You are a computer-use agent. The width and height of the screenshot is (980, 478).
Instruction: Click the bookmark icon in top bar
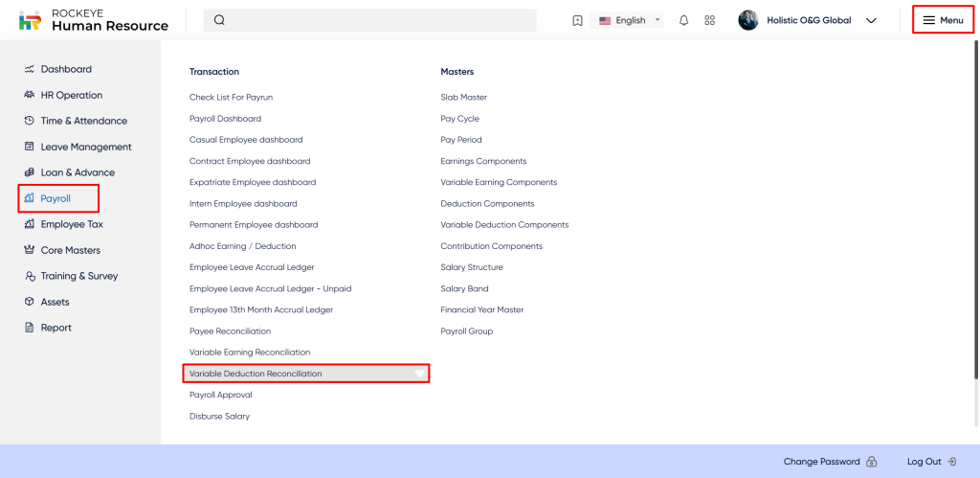coord(577,20)
